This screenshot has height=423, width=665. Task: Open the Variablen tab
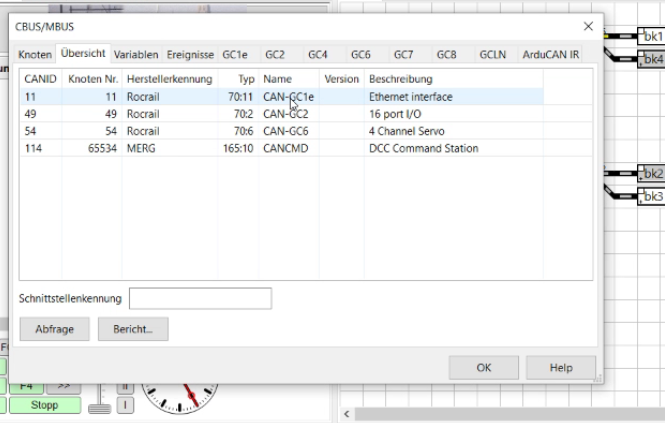coord(135,54)
